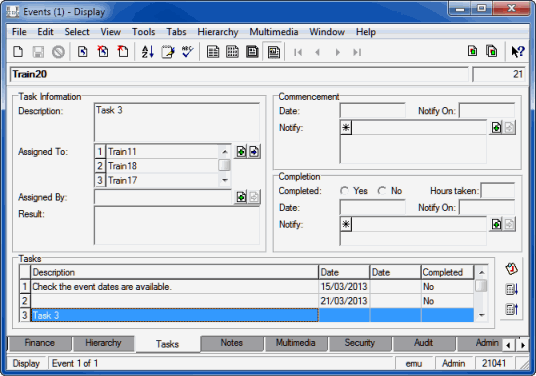Open the Multimedia menu
This screenshot has width=536, height=376.
click(x=274, y=32)
